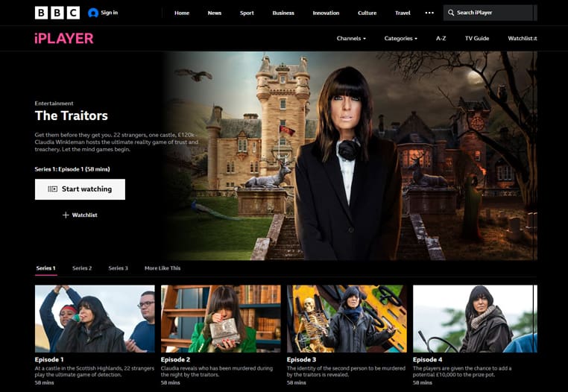The image size is (568, 392).
Task: Open Travel in BBC navigation
Action: (x=403, y=13)
